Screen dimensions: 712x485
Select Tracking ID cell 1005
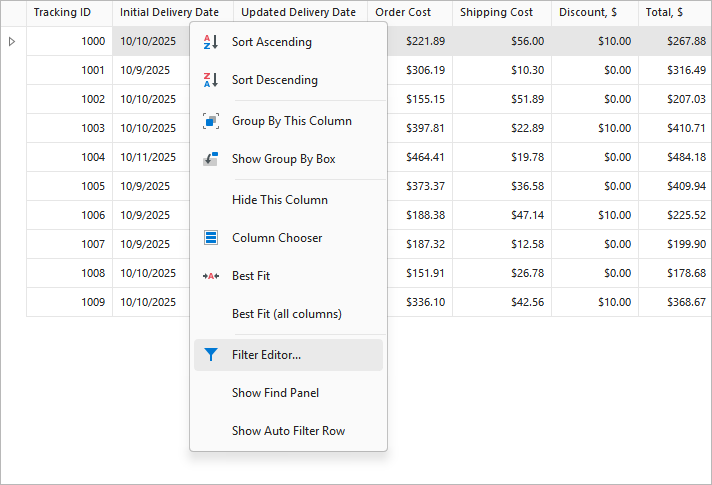pyautogui.click(x=69, y=186)
